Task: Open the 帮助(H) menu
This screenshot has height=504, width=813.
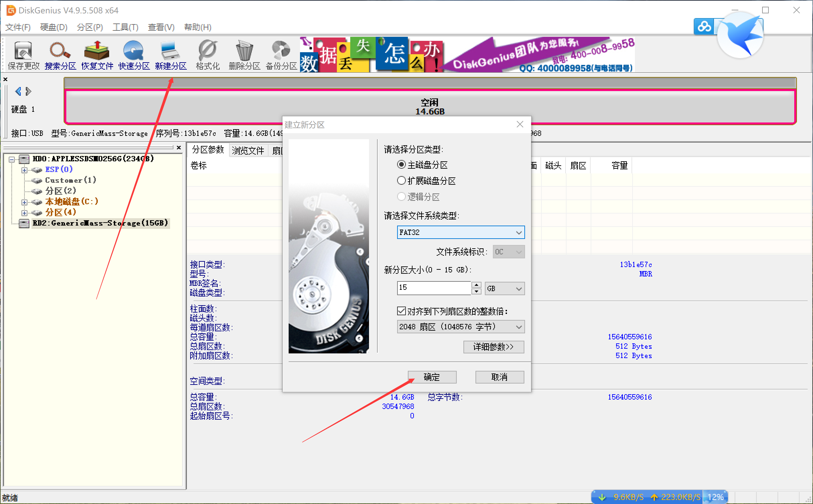Action: tap(198, 27)
